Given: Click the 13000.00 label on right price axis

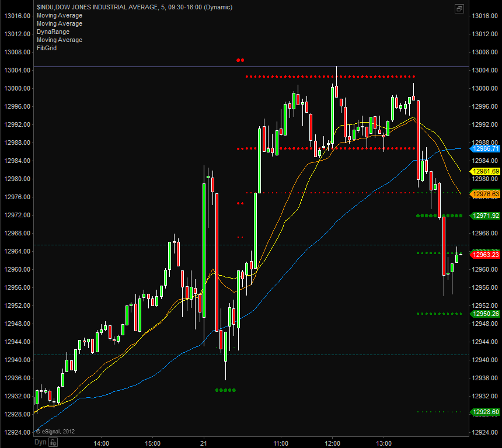Looking at the screenshot, I should click(x=486, y=88).
